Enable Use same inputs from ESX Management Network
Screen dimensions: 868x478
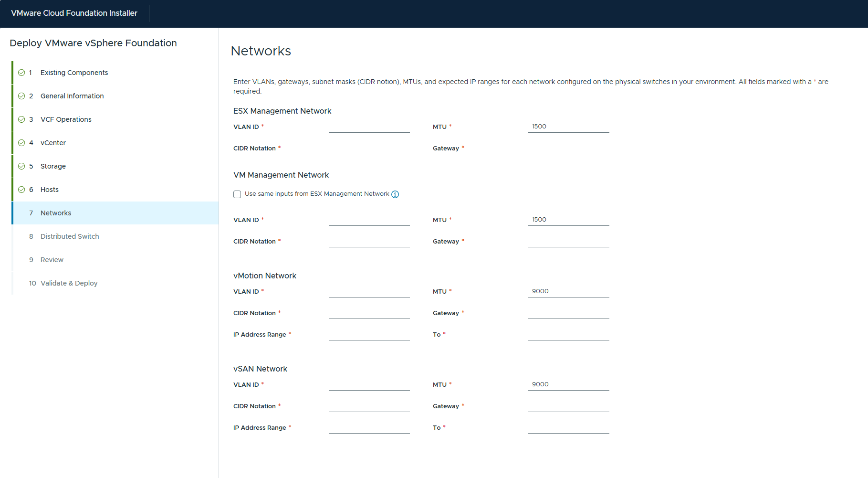(237, 194)
